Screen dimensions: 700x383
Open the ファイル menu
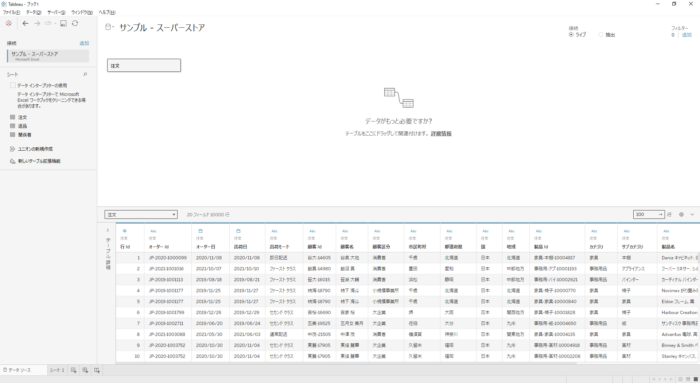12,12
